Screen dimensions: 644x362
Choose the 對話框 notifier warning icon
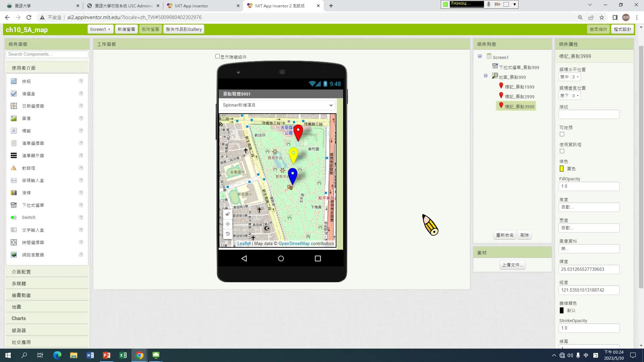(x=14, y=168)
